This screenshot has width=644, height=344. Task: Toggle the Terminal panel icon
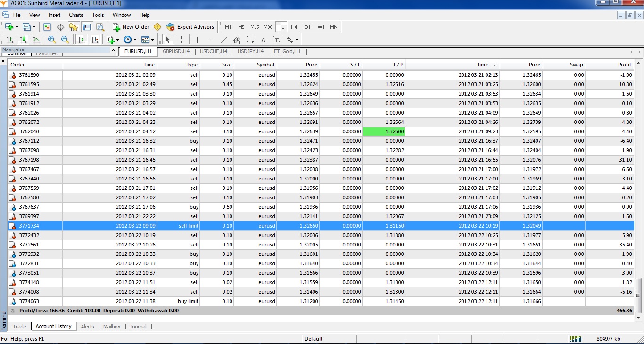pyautogui.click(x=86, y=27)
